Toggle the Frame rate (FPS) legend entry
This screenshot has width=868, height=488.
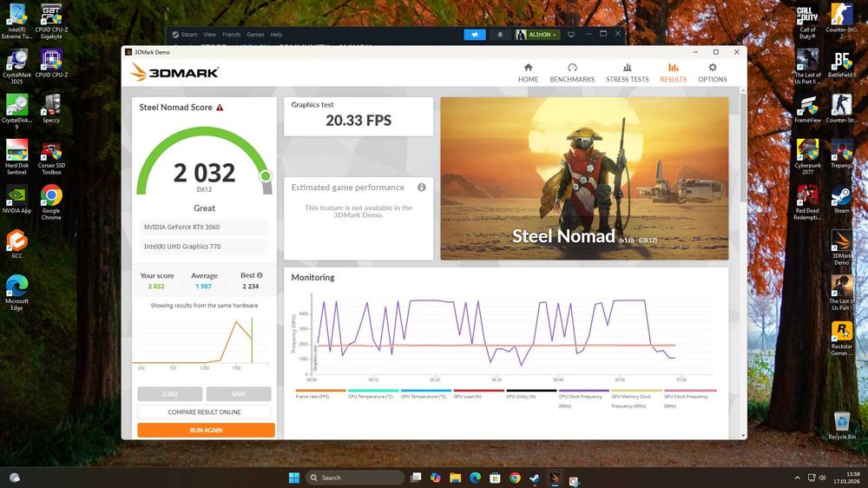[320, 394]
